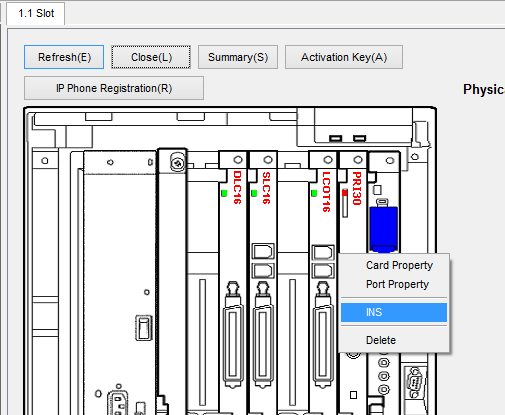Image resolution: width=505 pixels, height=415 pixels.
Task: Click the Activation Key(A) button
Action: coord(344,57)
